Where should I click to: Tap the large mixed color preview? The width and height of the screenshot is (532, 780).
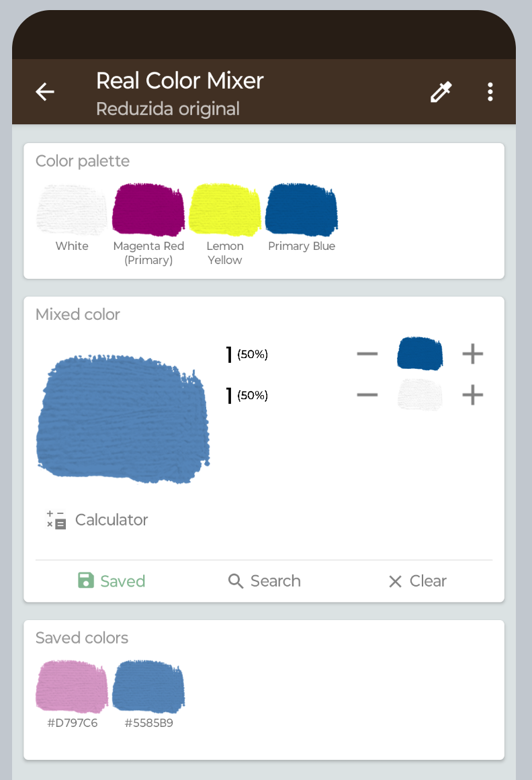point(124,419)
